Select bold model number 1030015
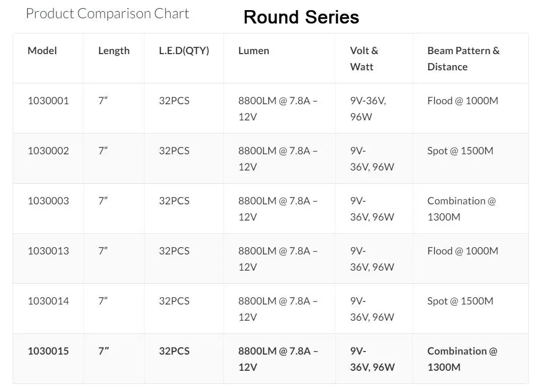This screenshot has height=392, width=545. point(49,352)
